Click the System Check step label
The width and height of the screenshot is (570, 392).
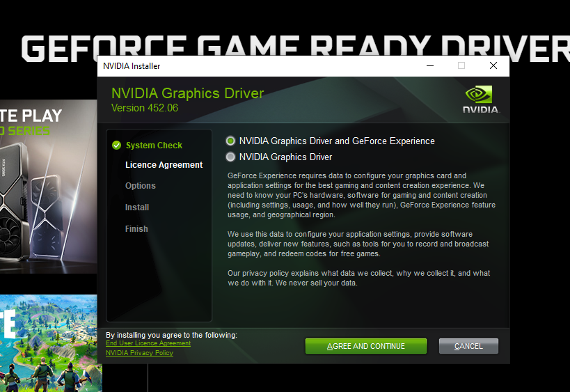click(x=154, y=146)
